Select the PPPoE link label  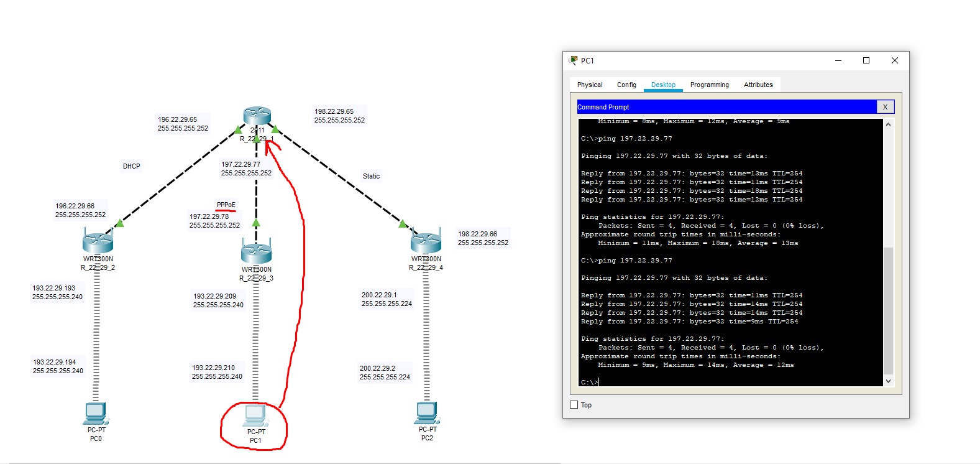226,205
